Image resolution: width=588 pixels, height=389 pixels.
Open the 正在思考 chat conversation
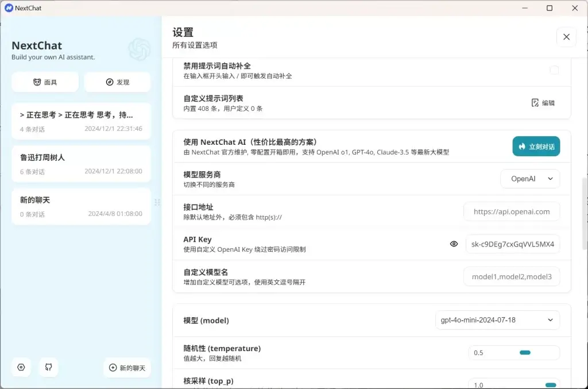click(81, 121)
